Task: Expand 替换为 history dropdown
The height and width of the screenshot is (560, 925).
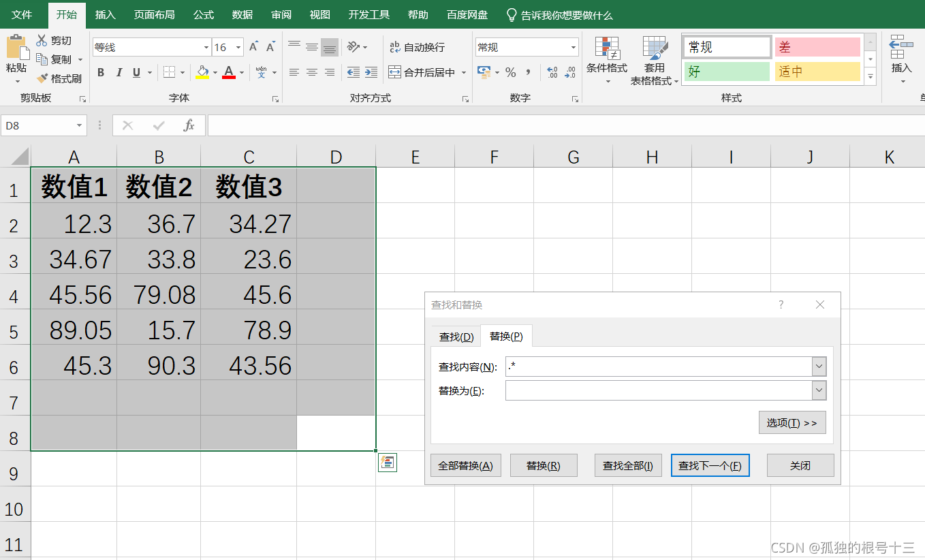Action: point(819,390)
